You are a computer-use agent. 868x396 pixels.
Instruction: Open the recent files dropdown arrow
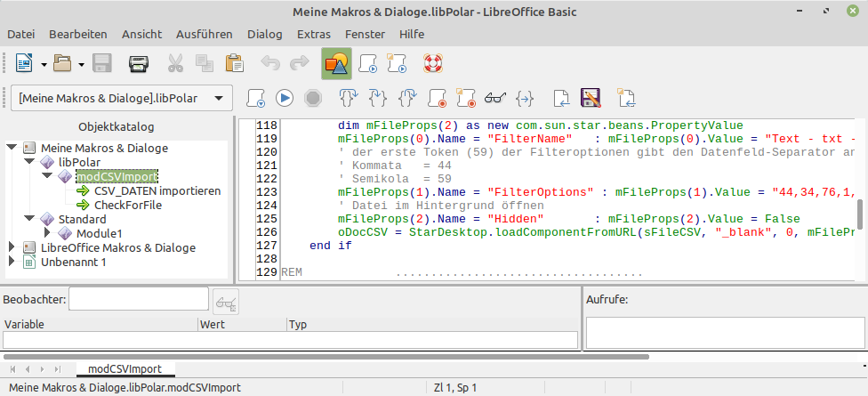click(x=82, y=65)
